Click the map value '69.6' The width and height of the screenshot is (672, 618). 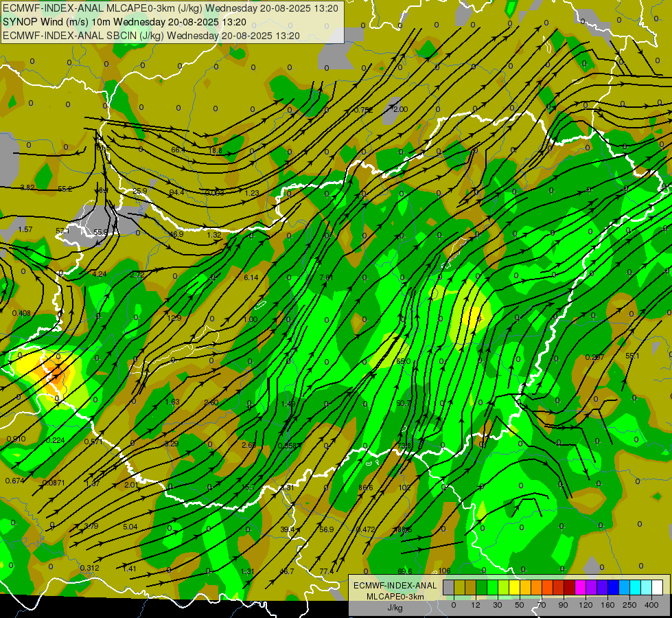(x=405, y=571)
